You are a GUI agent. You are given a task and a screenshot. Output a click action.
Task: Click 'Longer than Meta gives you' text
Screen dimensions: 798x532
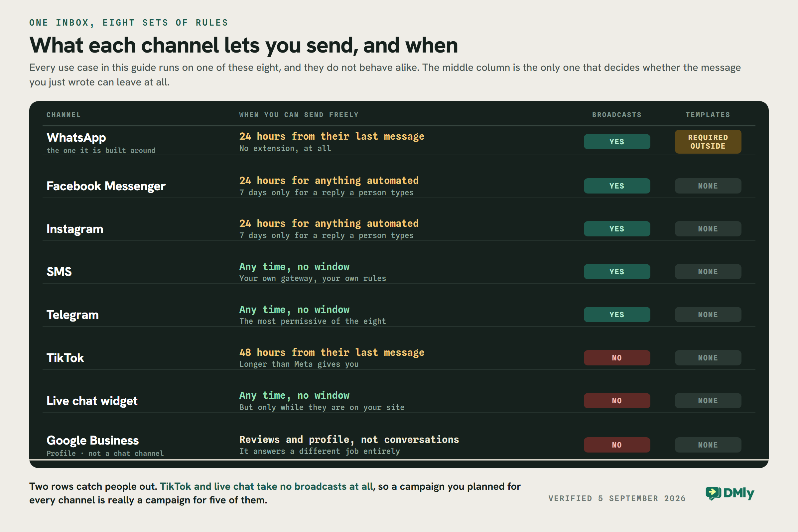pos(299,364)
